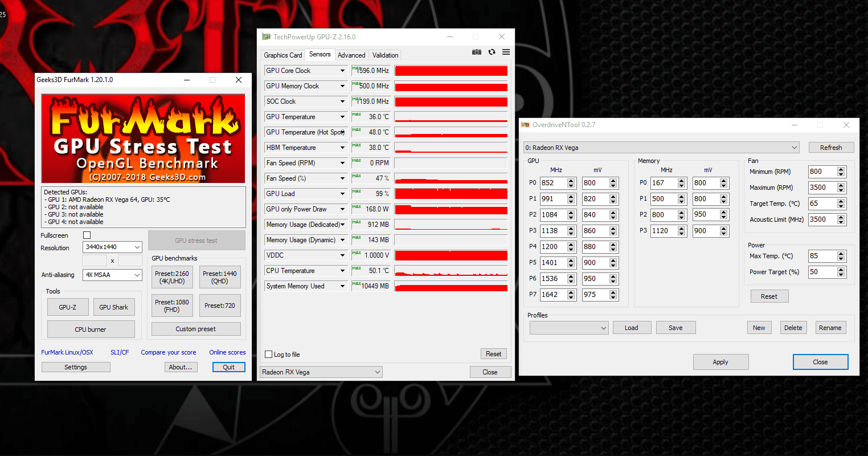
Task: Open the Validation tab
Action: [x=385, y=55]
